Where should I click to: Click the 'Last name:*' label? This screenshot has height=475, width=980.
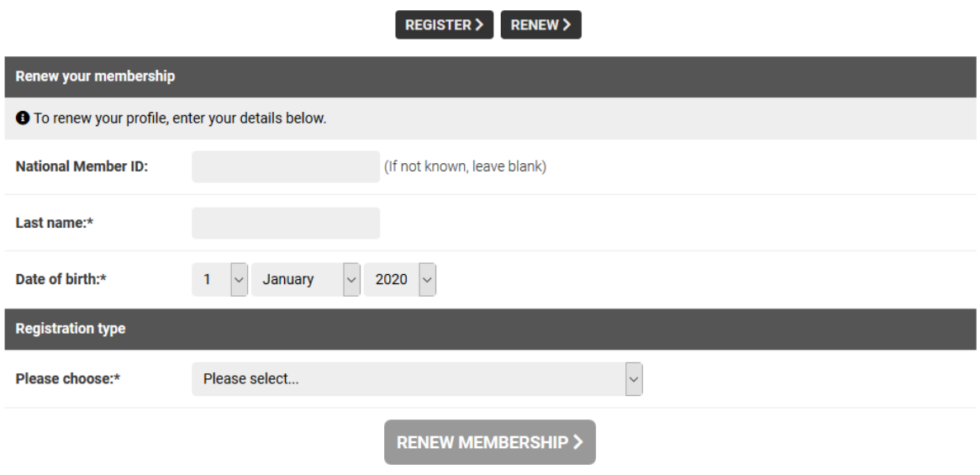coord(55,223)
